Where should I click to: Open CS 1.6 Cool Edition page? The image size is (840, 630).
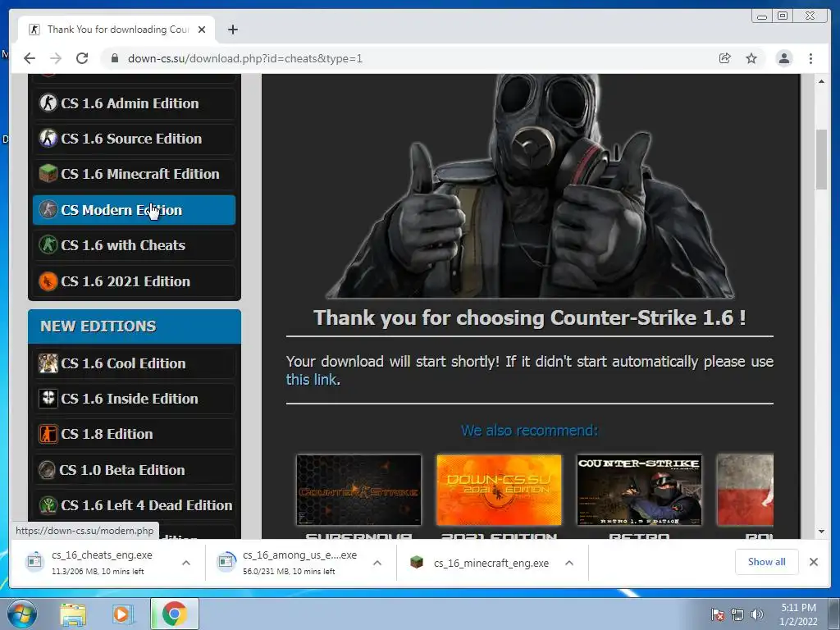click(x=134, y=363)
